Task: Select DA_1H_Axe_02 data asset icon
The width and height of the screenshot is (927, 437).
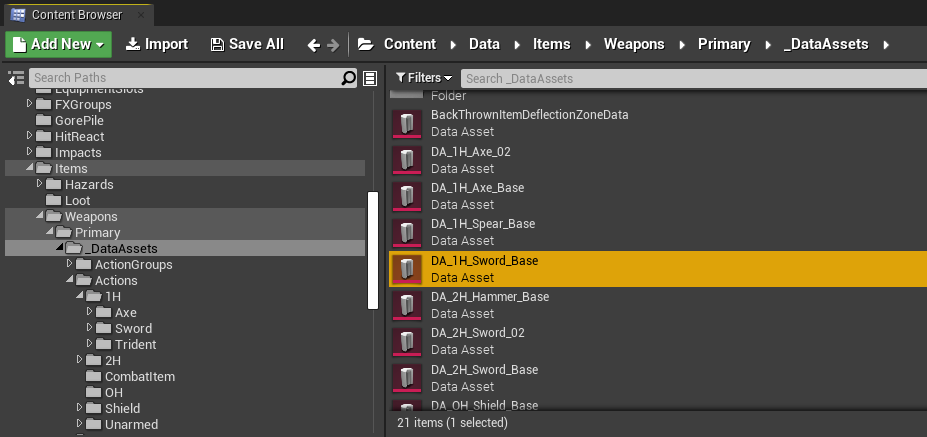Action: pyautogui.click(x=406, y=160)
